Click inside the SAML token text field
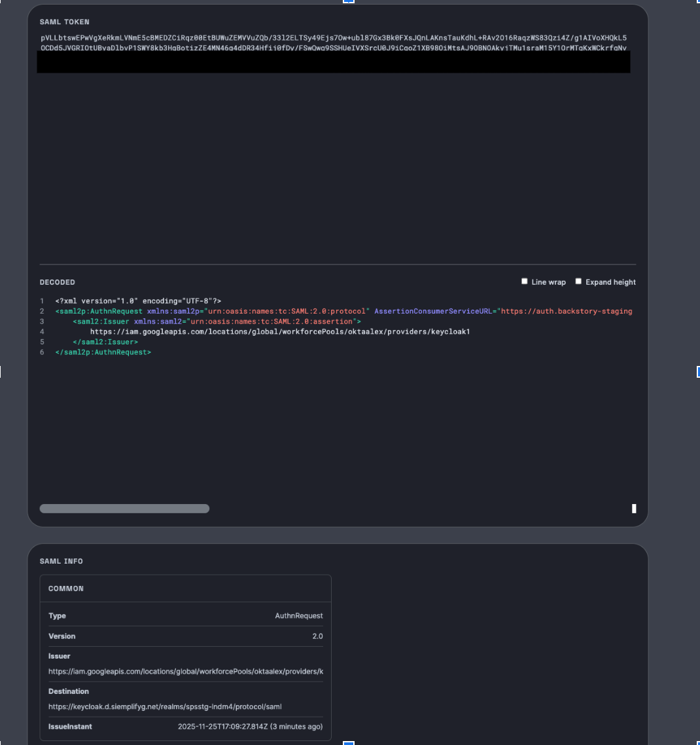The image size is (700, 745). [334, 157]
